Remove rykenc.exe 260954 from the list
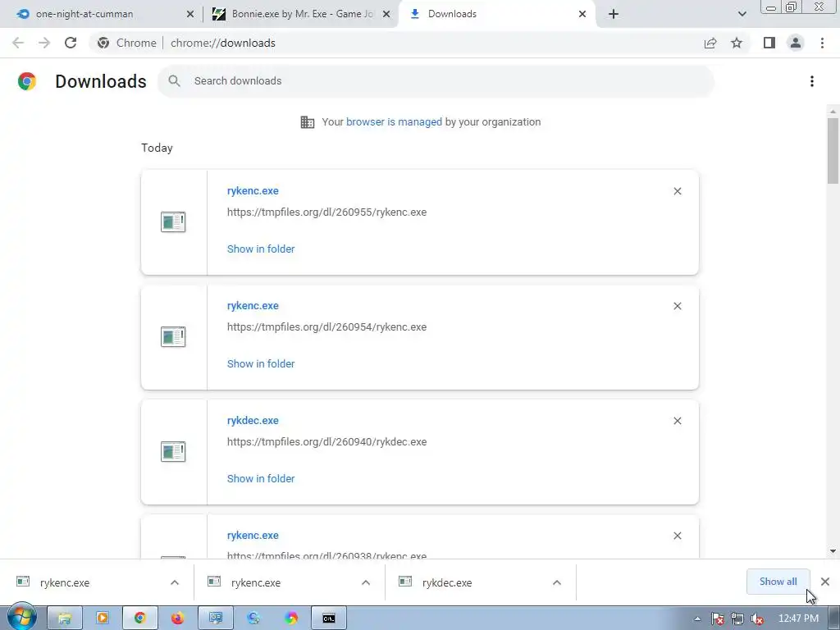Screen dimensions: 840x630 pyautogui.click(x=677, y=306)
